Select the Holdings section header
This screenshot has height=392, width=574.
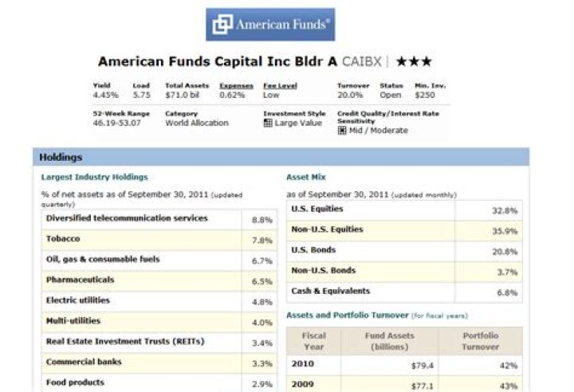[61, 158]
